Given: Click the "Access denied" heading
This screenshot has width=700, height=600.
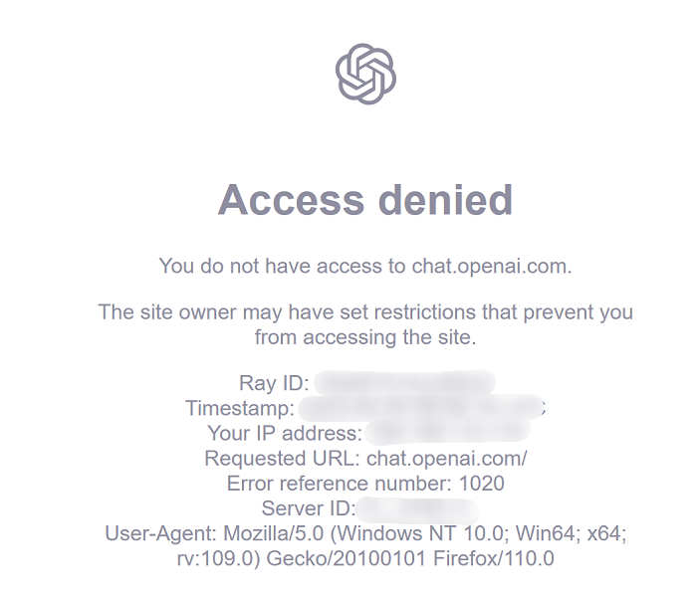Looking at the screenshot, I should tap(365, 200).
